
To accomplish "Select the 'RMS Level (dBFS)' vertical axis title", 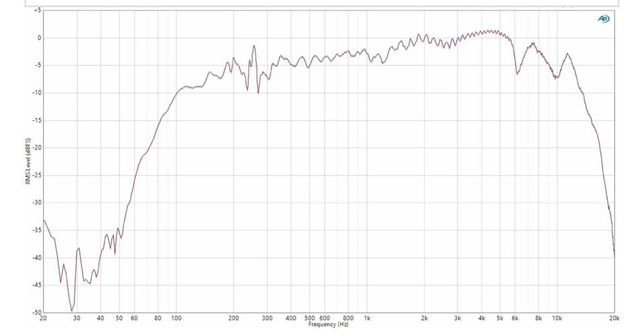I will coord(28,162).
